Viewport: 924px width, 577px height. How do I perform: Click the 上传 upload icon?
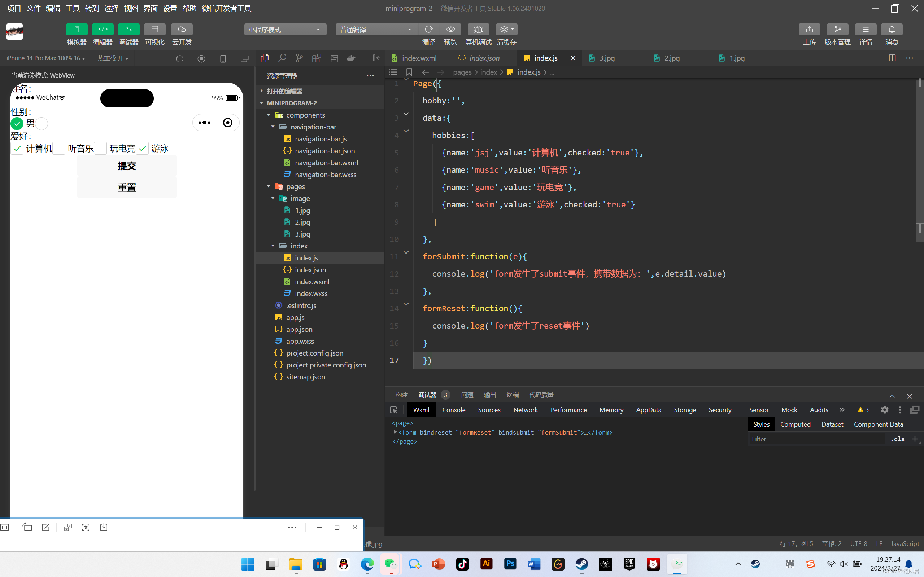[x=809, y=29]
